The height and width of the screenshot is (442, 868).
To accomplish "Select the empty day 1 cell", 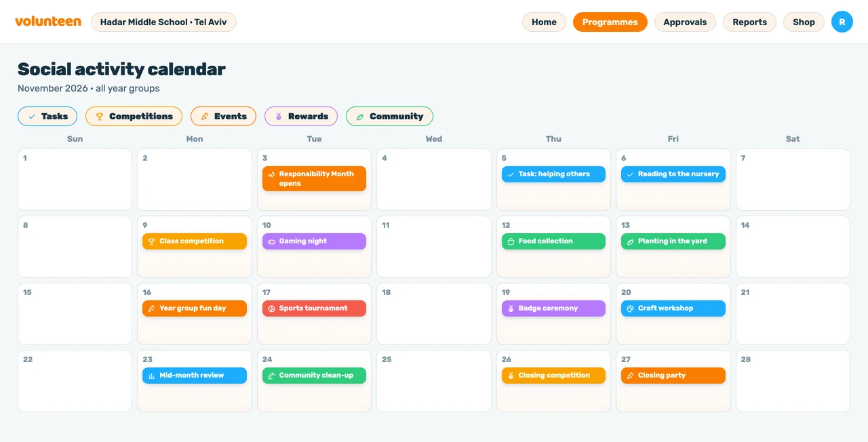I will pos(75,180).
